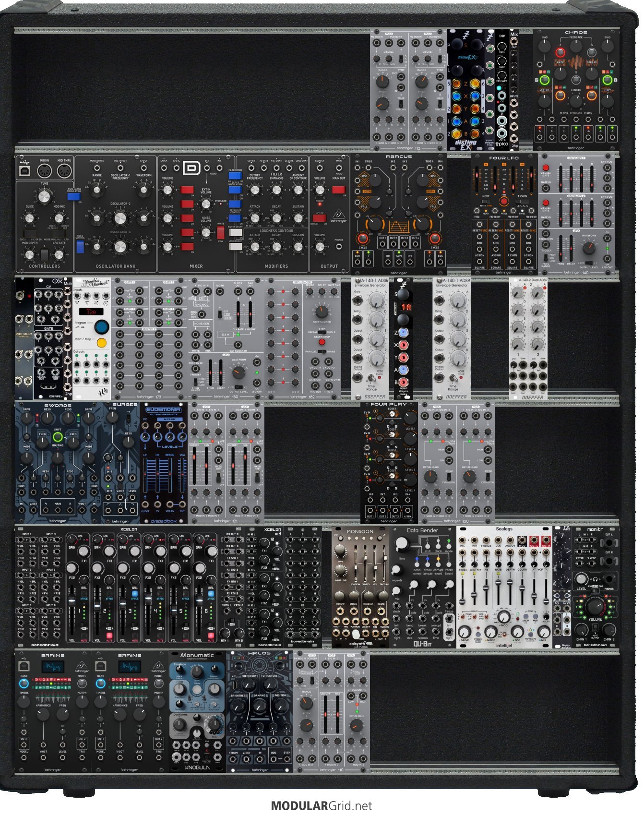Screen dimensions: 644x816
Task: Click the Sealegs OUT L jack
Action: pos(534,540)
